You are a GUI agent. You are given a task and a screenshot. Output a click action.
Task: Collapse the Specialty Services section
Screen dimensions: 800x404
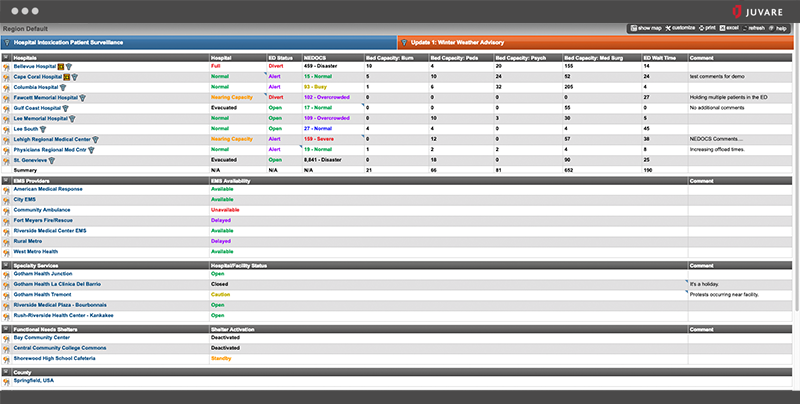[x=6, y=265]
